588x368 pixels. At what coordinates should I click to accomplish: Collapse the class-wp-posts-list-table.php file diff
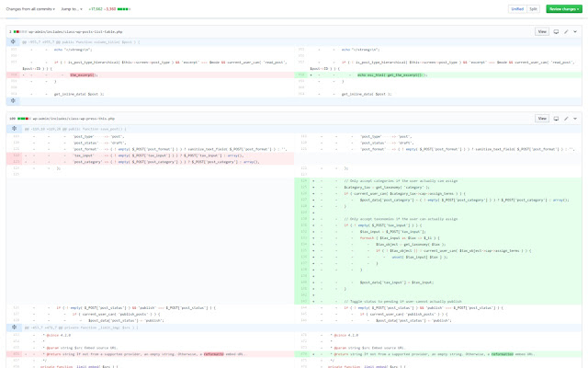click(576, 31)
